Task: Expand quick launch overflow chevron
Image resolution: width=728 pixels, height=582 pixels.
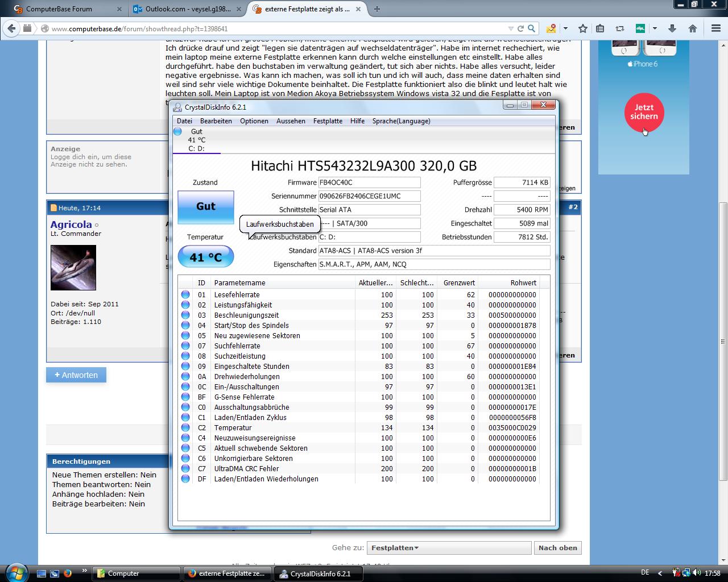Action: pyautogui.click(x=85, y=571)
